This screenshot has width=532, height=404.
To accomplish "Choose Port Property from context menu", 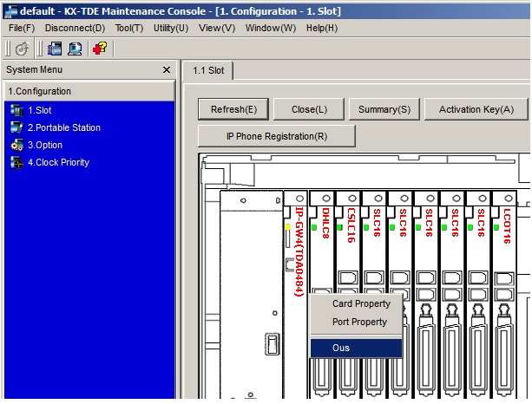I will click(359, 322).
